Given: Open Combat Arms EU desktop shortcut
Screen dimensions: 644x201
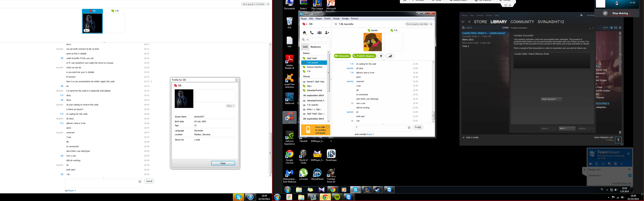Looking at the screenshot, I should coord(331,176).
